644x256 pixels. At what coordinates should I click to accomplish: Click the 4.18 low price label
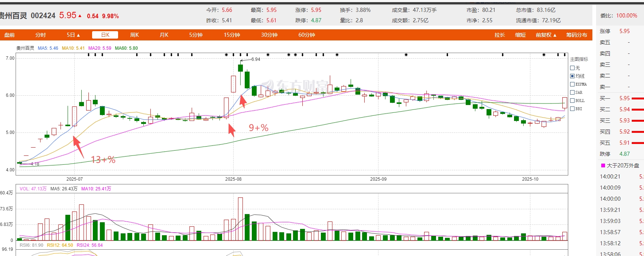(x=35, y=164)
